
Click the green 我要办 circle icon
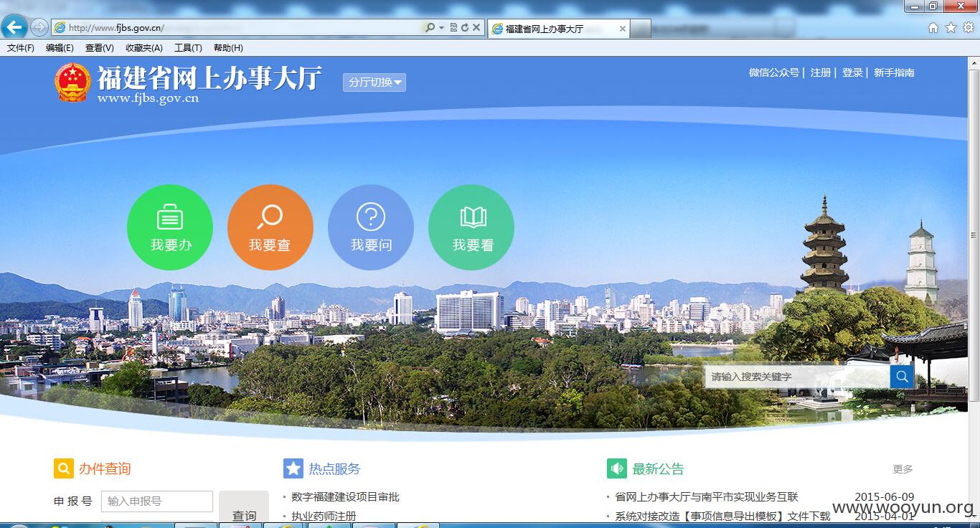click(170, 227)
